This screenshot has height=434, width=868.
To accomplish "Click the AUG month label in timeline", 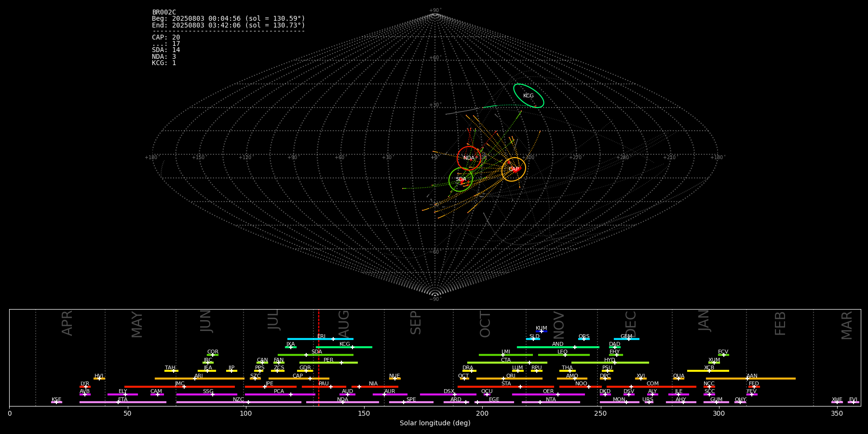I will click(x=344, y=325).
